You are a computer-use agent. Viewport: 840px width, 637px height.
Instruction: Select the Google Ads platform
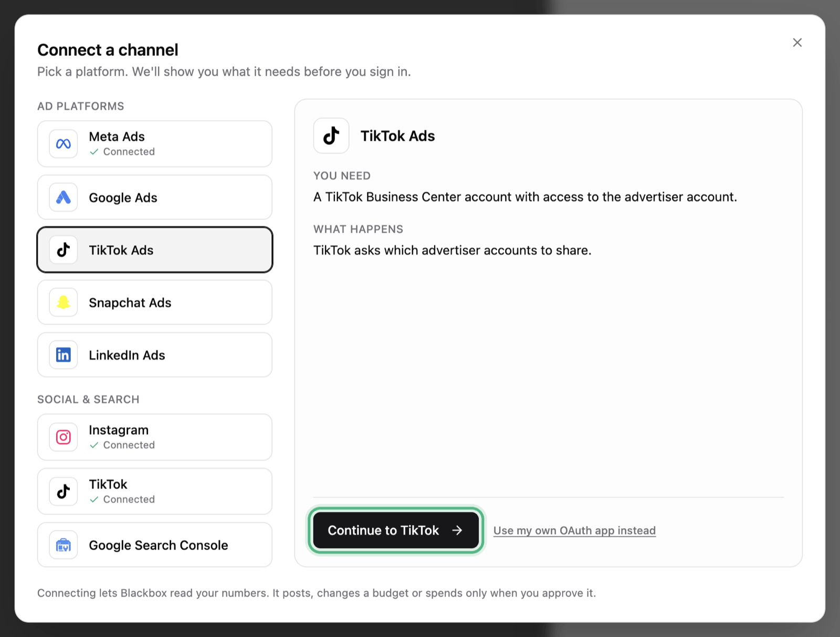coord(155,197)
